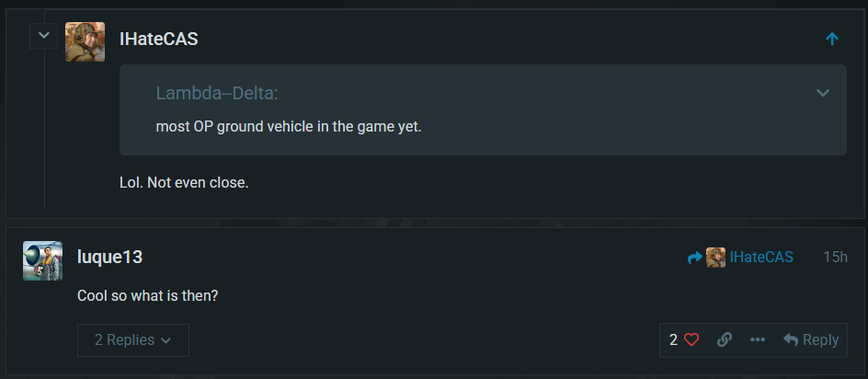The height and width of the screenshot is (379, 868).
Task: Show more actions via the ellipsis
Action: 758,340
